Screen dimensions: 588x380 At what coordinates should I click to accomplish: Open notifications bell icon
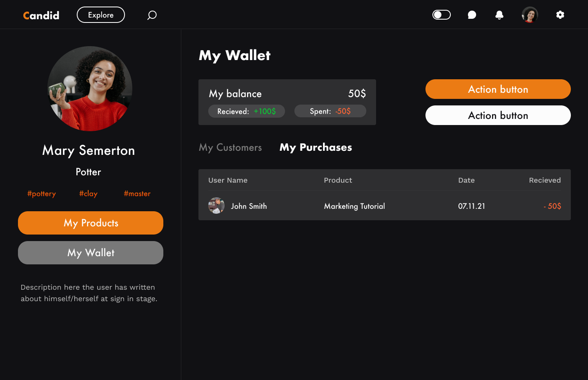click(499, 15)
